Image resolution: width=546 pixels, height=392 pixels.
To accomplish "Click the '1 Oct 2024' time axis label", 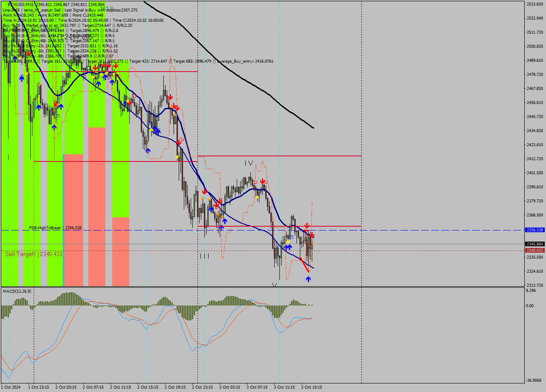I will click(x=10, y=387).
